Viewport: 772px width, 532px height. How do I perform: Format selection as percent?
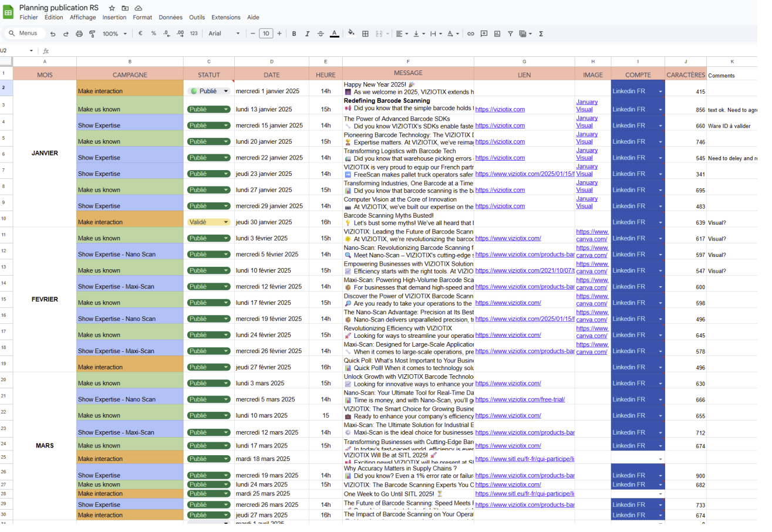[x=154, y=33]
